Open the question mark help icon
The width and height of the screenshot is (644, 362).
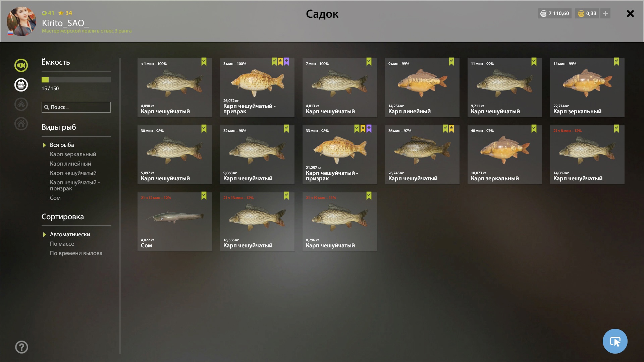tap(21, 347)
